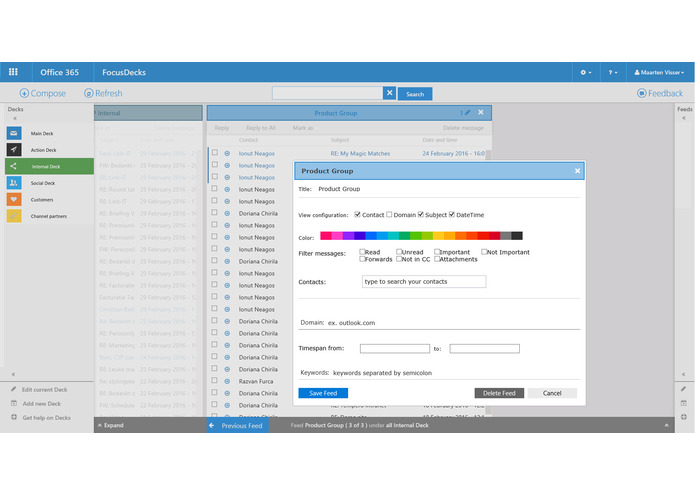Click the Office 365 header item
Screen dimensions: 695x494
click(x=59, y=72)
